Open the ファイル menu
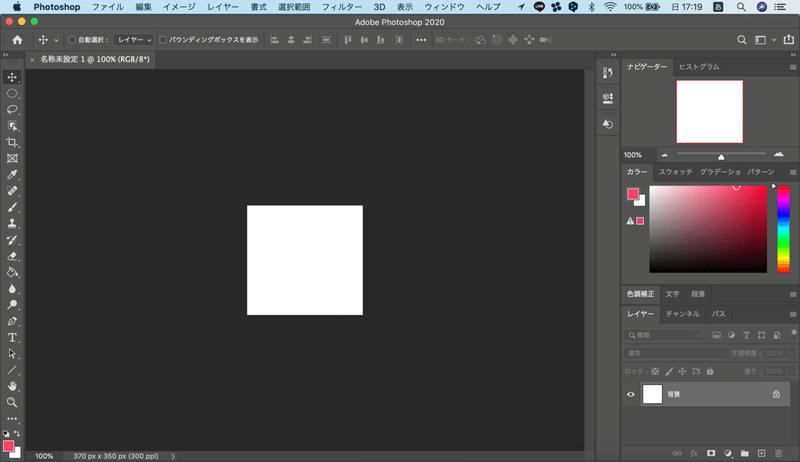 108,7
